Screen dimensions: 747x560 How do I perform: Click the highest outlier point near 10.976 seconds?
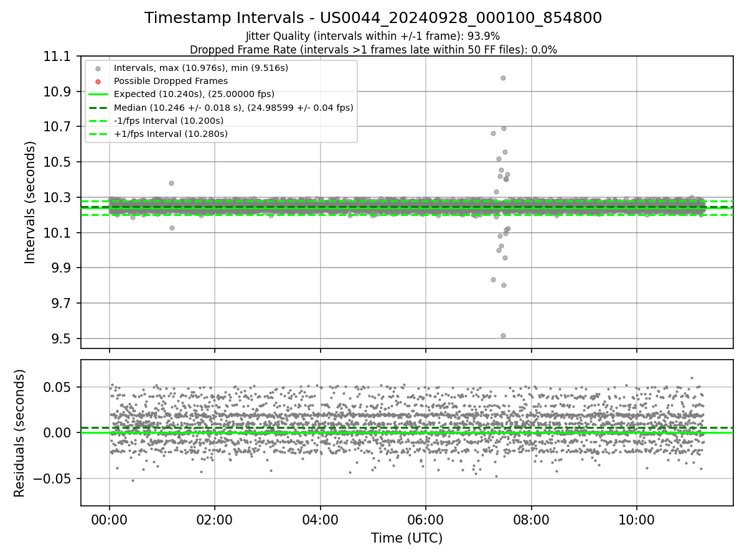pyautogui.click(x=503, y=78)
